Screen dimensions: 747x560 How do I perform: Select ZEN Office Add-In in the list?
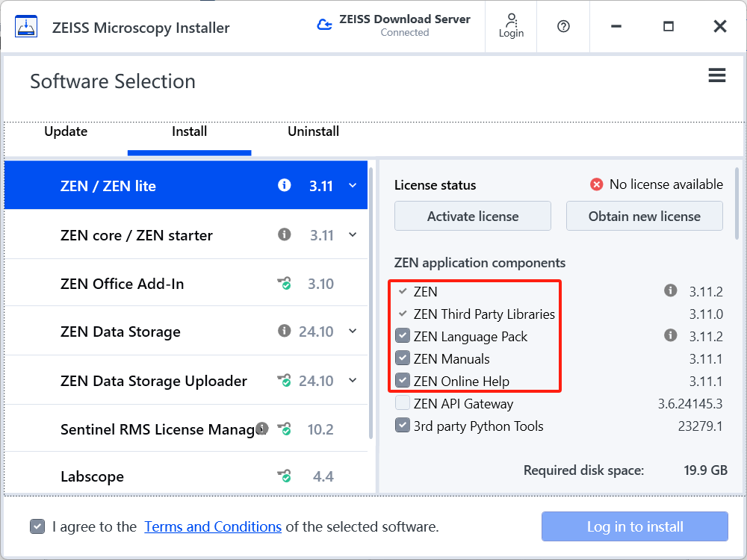186,283
